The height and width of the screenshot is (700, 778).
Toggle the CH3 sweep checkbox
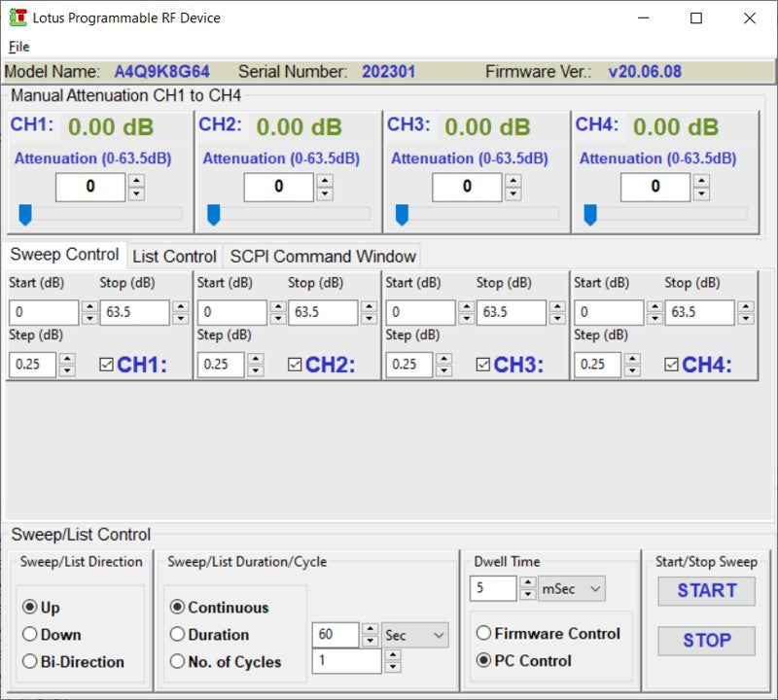483,365
